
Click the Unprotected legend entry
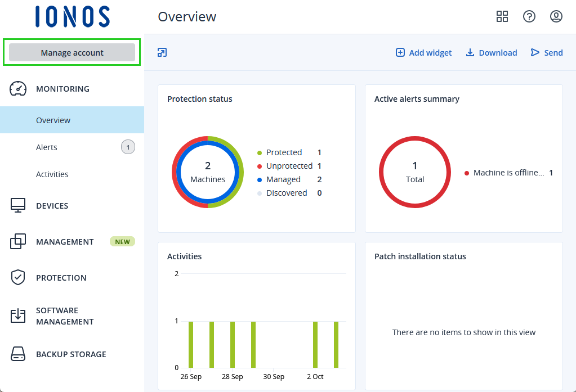(x=289, y=166)
